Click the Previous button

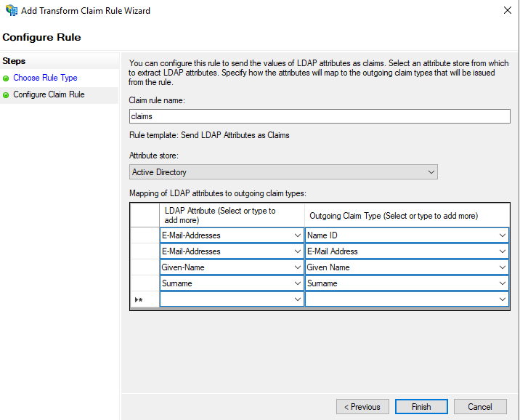coord(362,407)
